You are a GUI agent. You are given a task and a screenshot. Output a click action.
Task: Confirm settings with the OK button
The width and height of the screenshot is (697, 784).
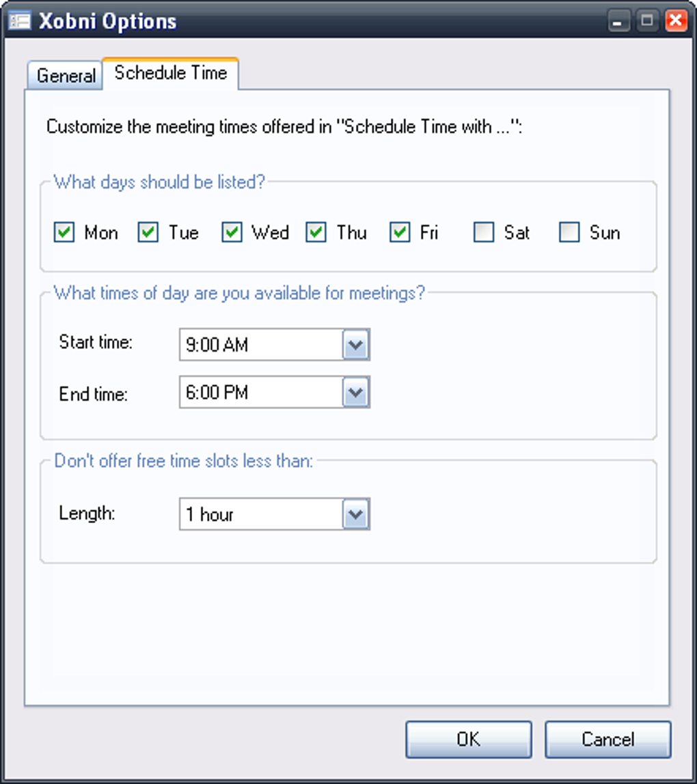pos(468,740)
